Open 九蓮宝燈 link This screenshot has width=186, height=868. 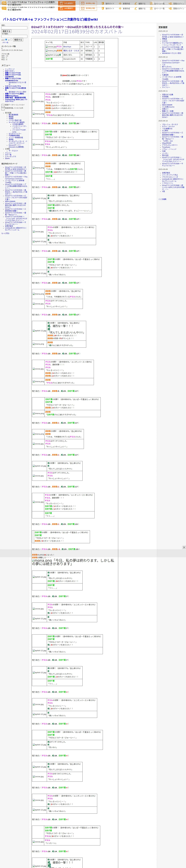pyautogui.click(x=165, y=75)
